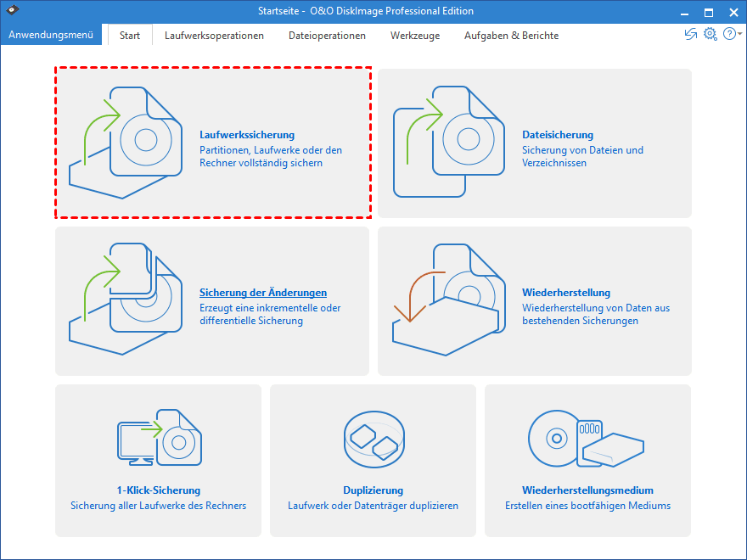Close the O&O DiskImage window
The width and height of the screenshot is (747, 560).
click(x=733, y=13)
